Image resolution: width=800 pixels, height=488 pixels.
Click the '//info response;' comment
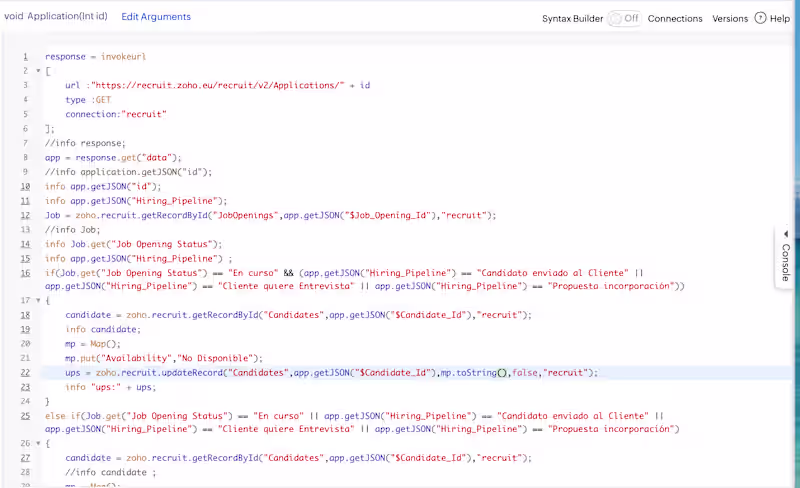click(85, 143)
